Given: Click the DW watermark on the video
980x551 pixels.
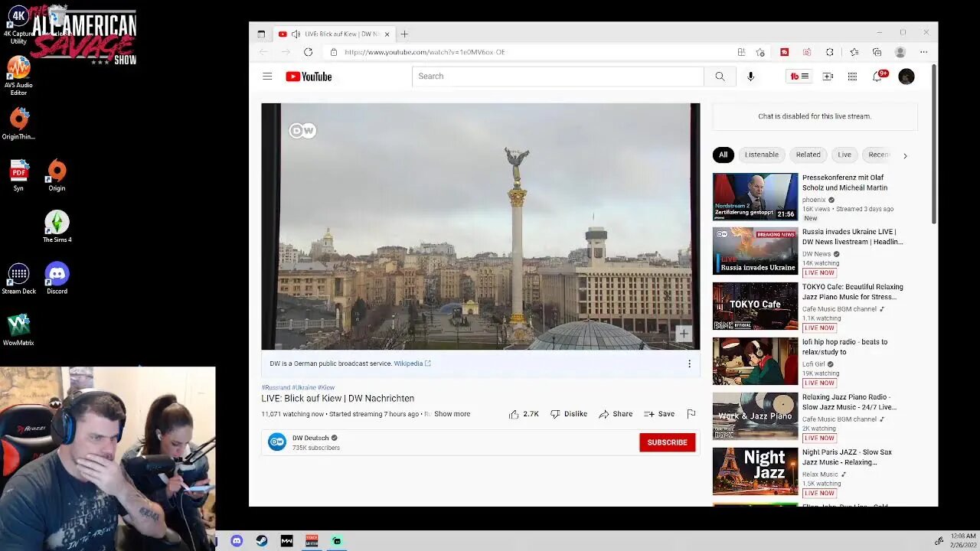Looking at the screenshot, I should tap(302, 131).
